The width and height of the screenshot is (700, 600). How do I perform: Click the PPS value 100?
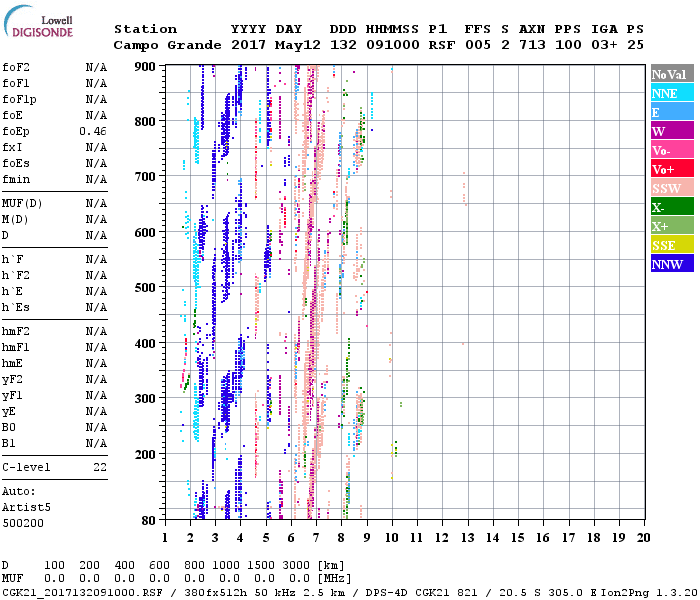coord(568,45)
